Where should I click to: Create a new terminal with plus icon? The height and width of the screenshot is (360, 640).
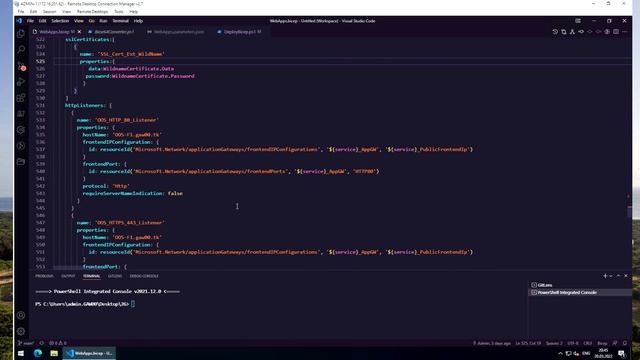(x=605, y=276)
